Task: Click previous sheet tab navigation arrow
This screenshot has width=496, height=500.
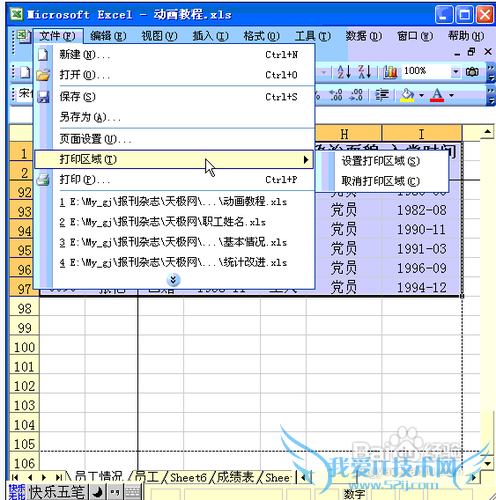Action: [30, 477]
